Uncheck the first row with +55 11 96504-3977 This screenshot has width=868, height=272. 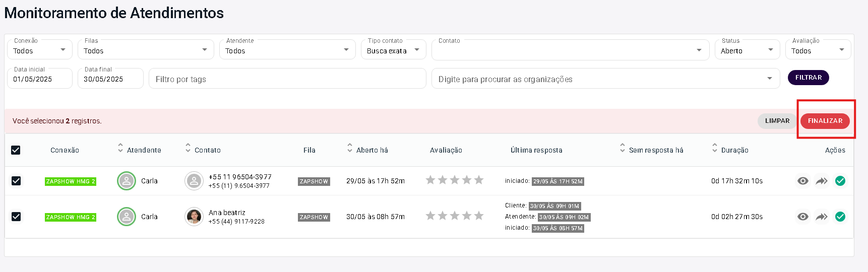click(x=16, y=181)
